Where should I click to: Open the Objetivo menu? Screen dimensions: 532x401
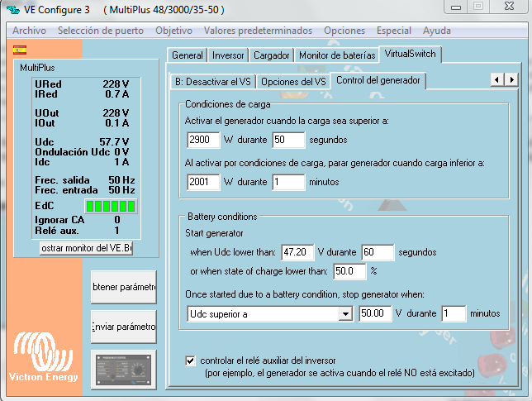click(173, 31)
